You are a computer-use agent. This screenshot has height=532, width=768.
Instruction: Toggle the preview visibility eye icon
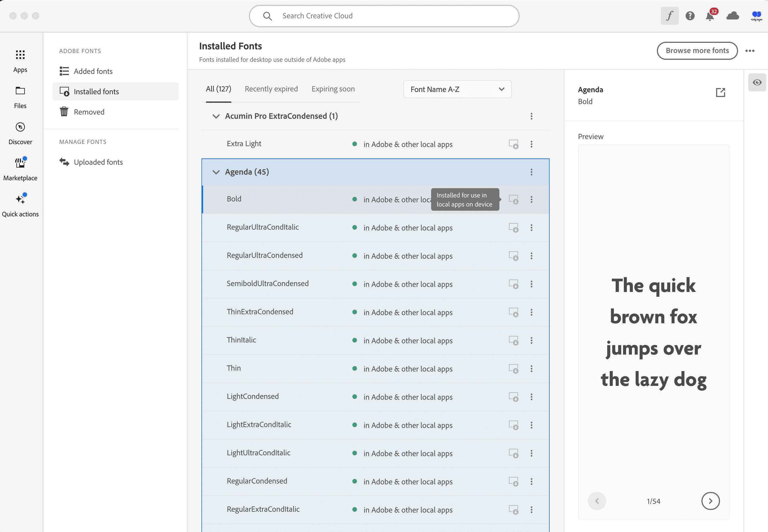(x=757, y=82)
